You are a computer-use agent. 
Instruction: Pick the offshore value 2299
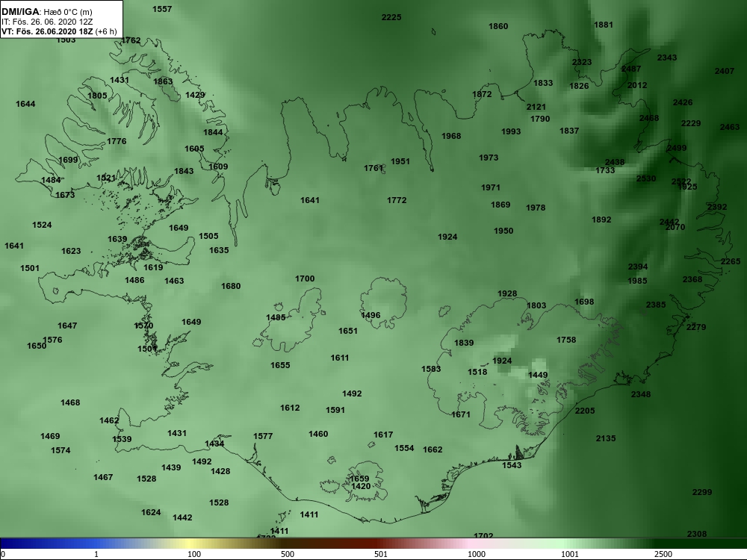(x=702, y=492)
